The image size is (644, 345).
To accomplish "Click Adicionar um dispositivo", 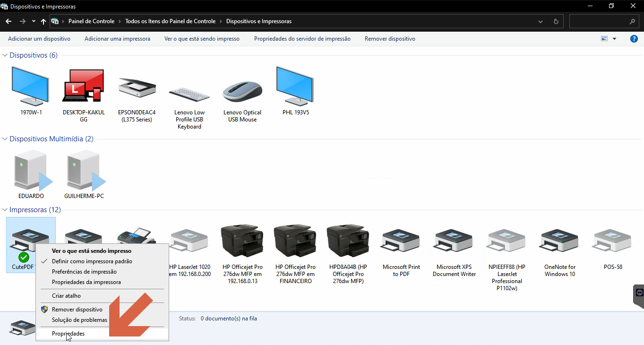I will click(x=39, y=39).
